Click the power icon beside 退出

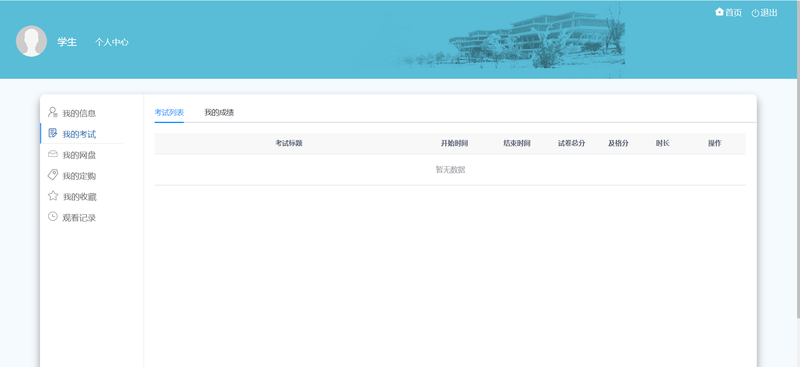point(755,13)
